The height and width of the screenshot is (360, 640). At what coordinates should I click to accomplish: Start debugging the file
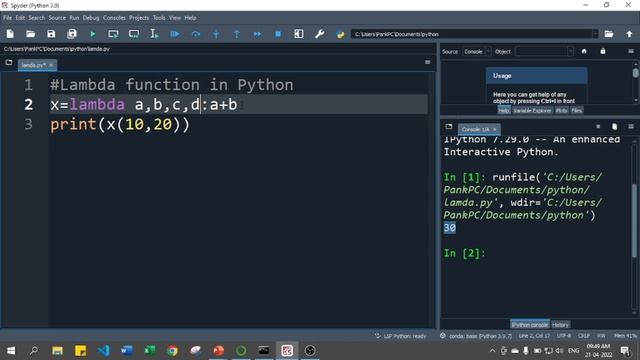pyautogui.click(x=175, y=34)
